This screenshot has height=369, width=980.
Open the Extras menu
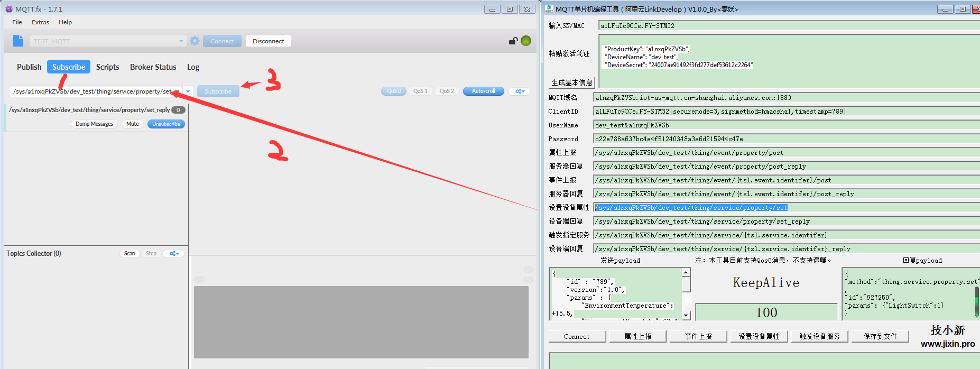pyautogui.click(x=40, y=22)
